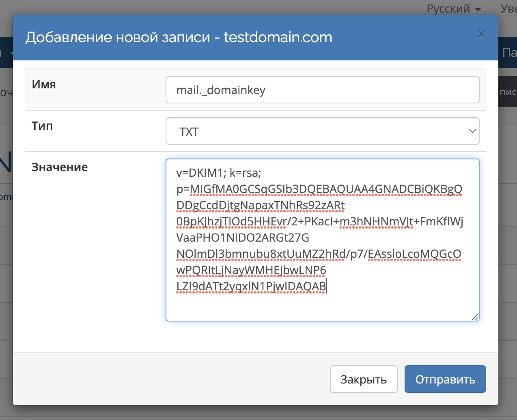The image size is (517, 420).
Task: Focus the Значение textarea with DKIM key
Action: [x=322, y=304]
